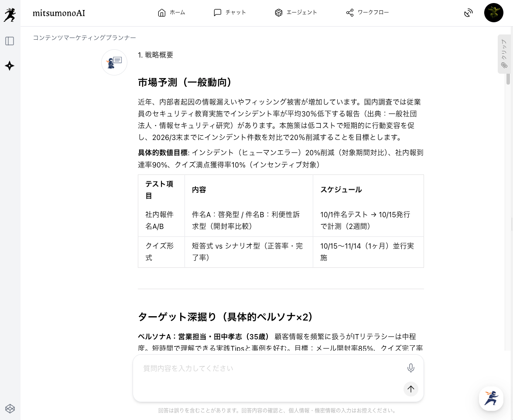513x420 pixels.
Task: Click the assistant avatar beside 戦略概要
Action: pos(114,62)
